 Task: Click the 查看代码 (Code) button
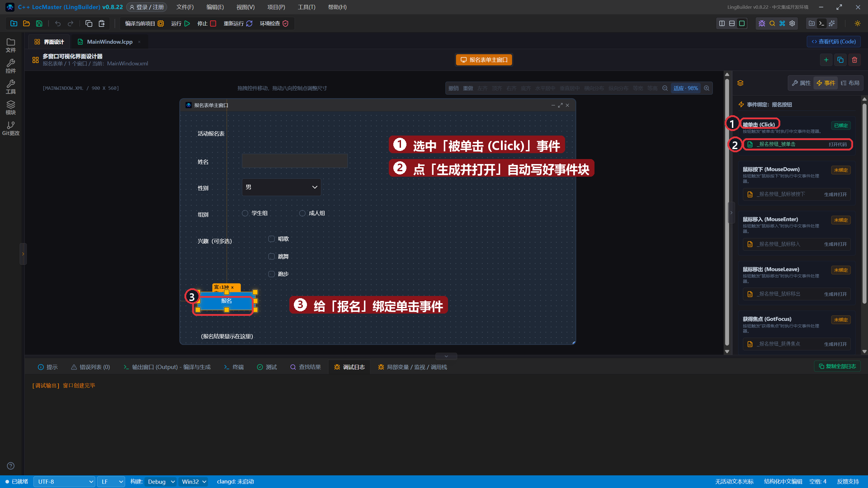834,42
